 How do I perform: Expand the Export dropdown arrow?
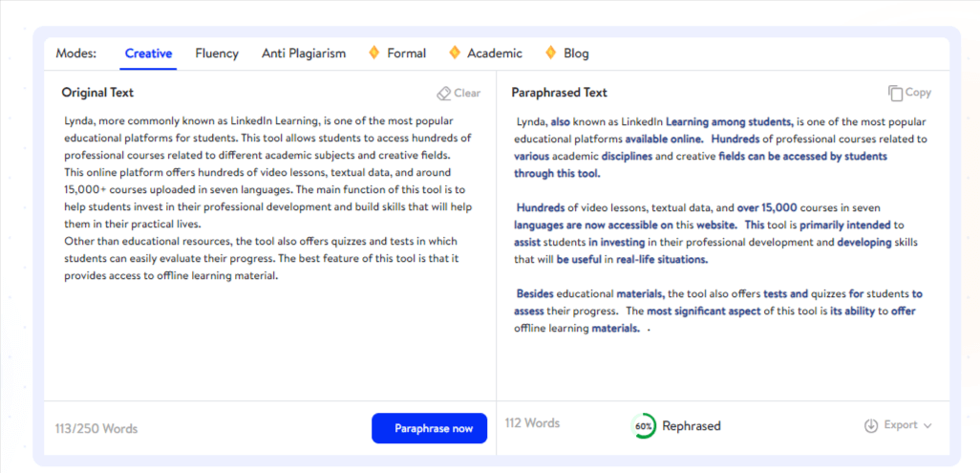pyautogui.click(x=927, y=426)
